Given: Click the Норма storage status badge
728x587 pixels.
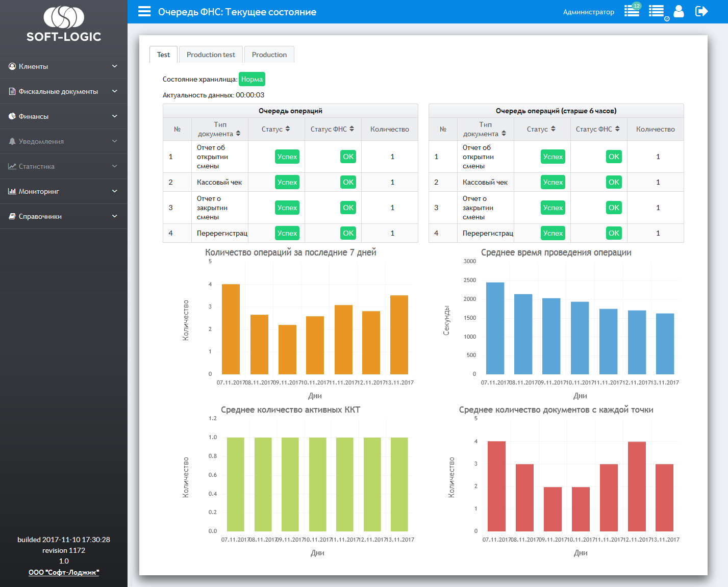Looking at the screenshot, I should point(252,79).
